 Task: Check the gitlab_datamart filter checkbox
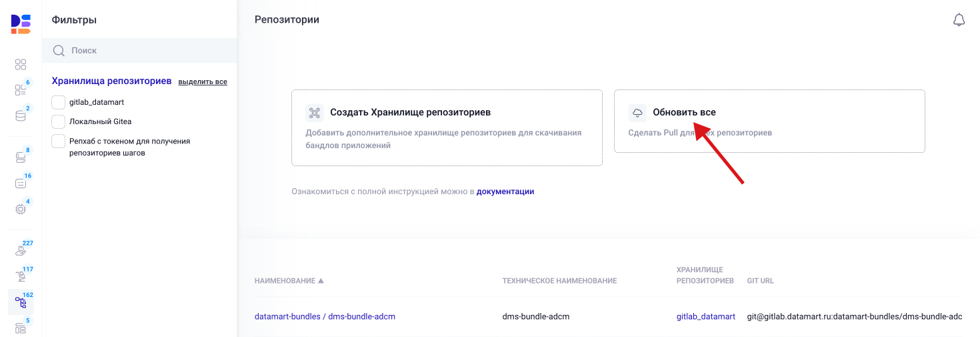pyautogui.click(x=59, y=102)
